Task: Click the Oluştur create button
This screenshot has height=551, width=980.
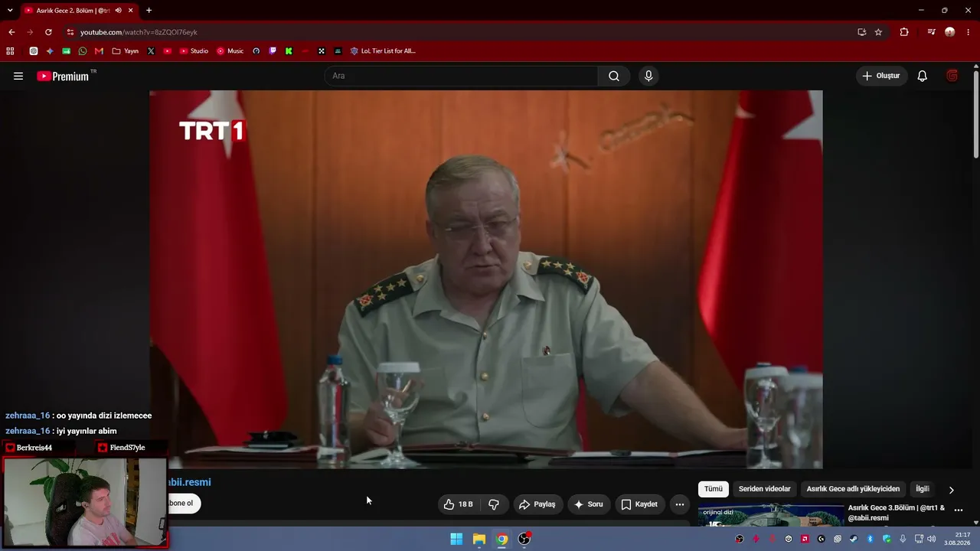Action: click(882, 76)
